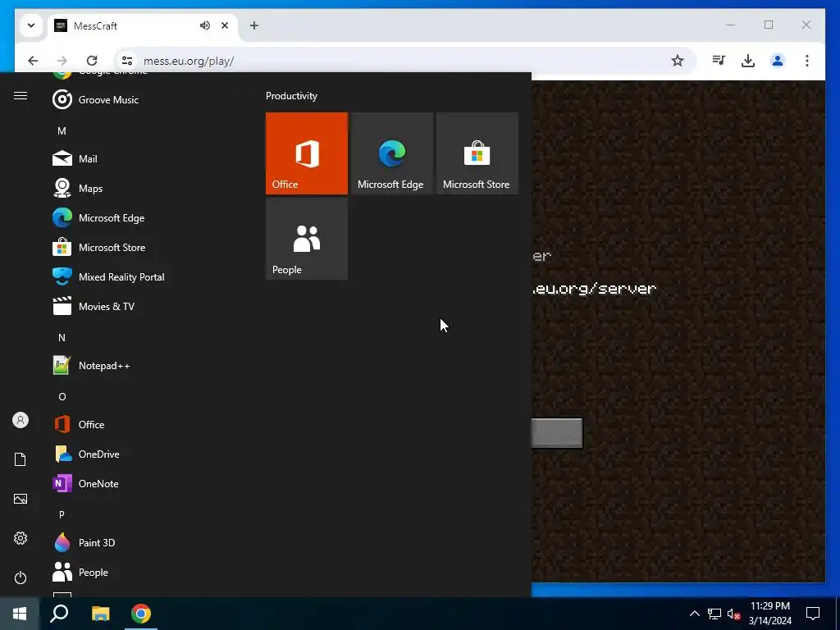Click the letter P section header
This screenshot has width=840, height=630.
62,514
